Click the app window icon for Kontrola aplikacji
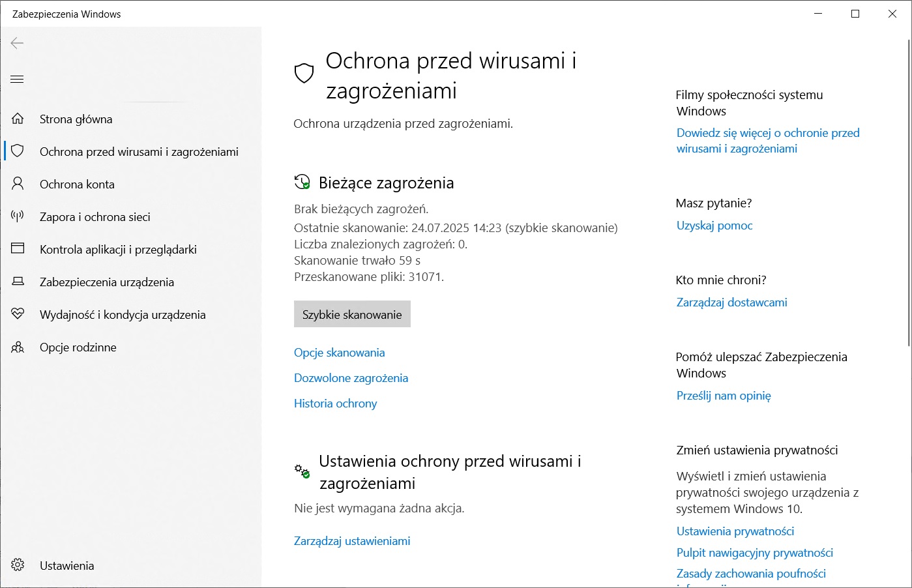The height and width of the screenshot is (588, 912). (x=18, y=249)
